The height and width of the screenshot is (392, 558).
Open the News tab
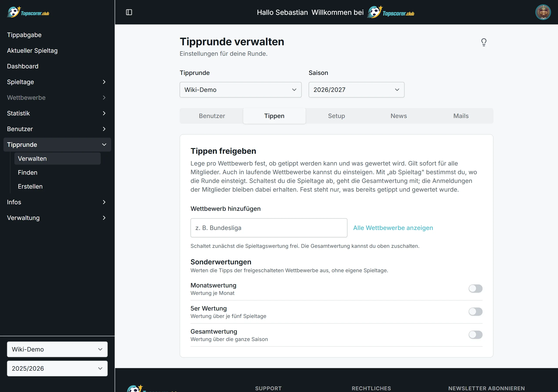(x=399, y=116)
